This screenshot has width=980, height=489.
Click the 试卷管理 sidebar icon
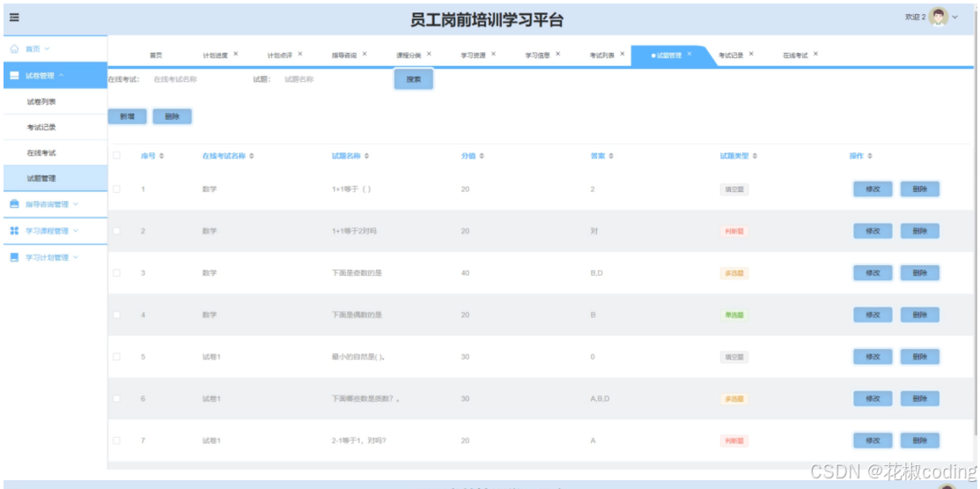click(14, 76)
